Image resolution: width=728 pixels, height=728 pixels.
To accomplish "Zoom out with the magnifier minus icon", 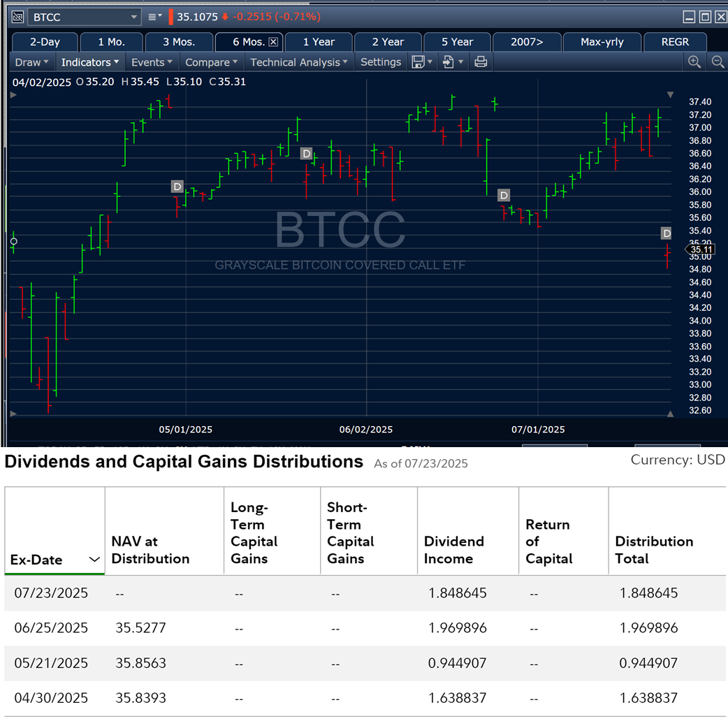I will (718, 61).
